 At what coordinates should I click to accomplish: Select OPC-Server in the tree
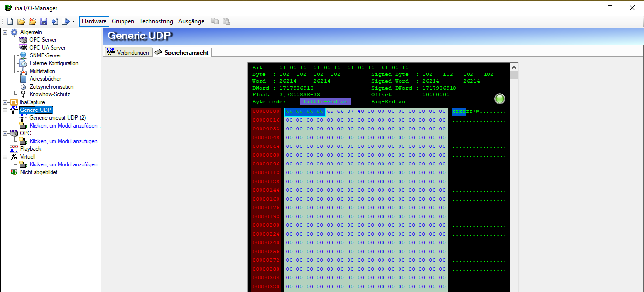pos(43,40)
